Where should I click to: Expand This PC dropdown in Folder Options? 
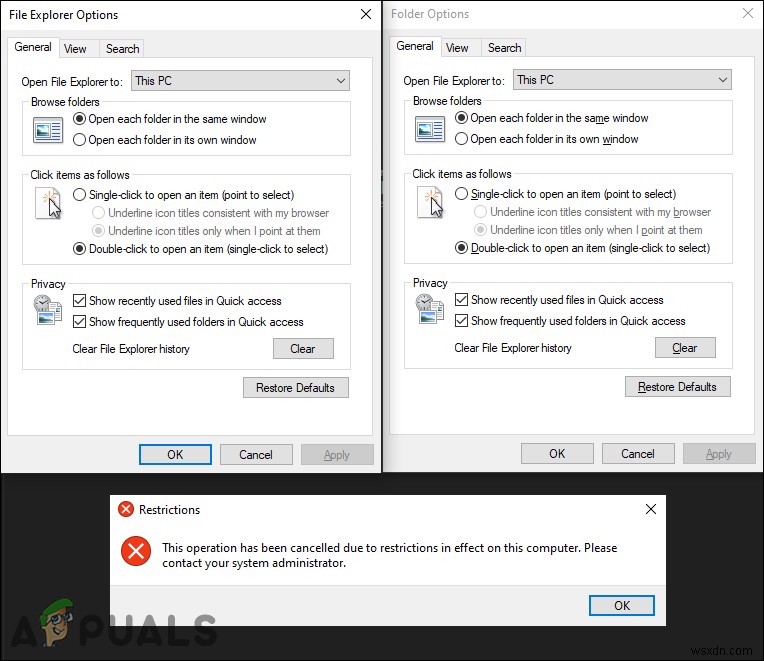pos(622,80)
